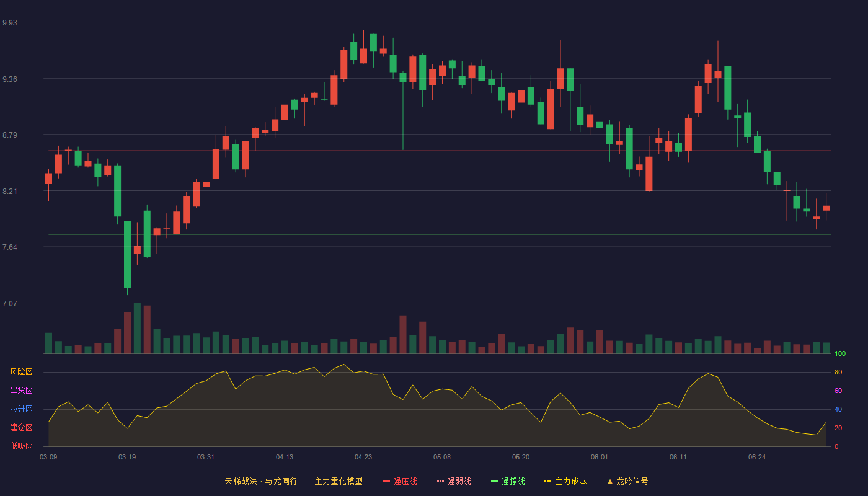Click the 拉升区 zone label
The width and height of the screenshot is (868, 496).
(x=21, y=409)
